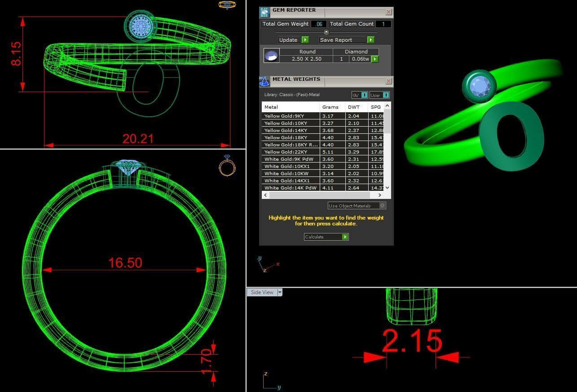Select the Yellow Gold:9KY row
The height and width of the screenshot is (392, 577).
point(323,116)
